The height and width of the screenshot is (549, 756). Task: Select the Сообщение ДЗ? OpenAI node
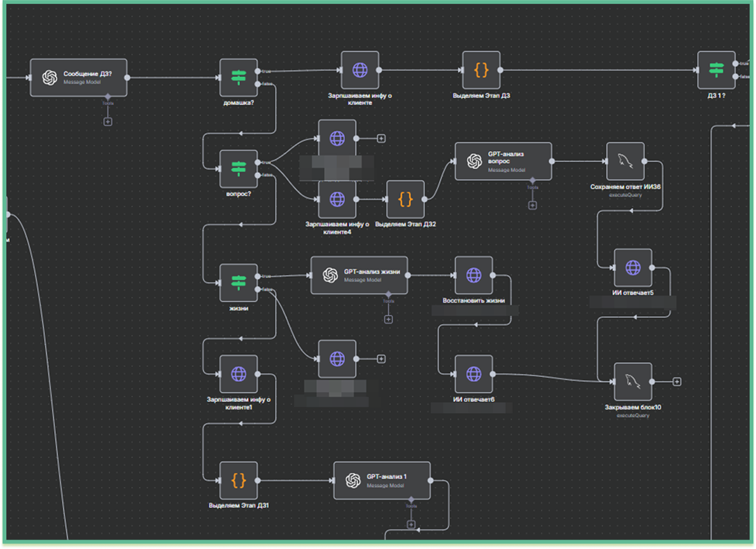pos(78,78)
